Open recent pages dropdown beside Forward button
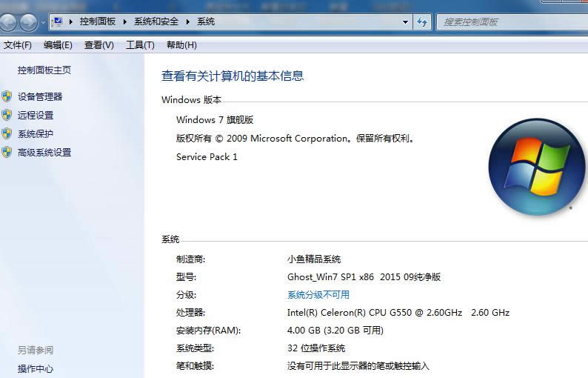588x378 pixels. tap(43, 22)
